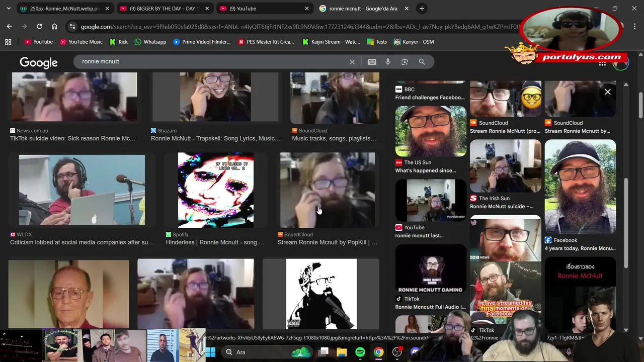Start voice search with microphone
This screenshot has width=644, height=362.
pos(388,62)
